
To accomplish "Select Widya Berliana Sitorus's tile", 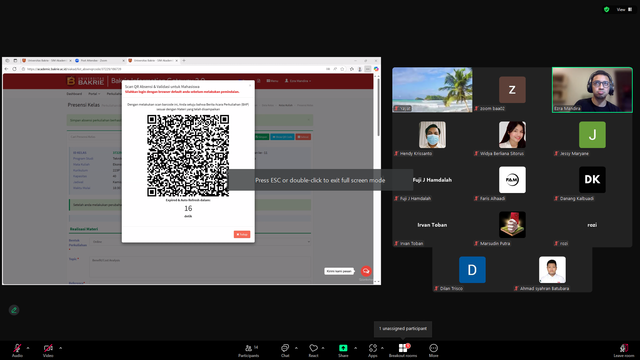I will point(512,135).
